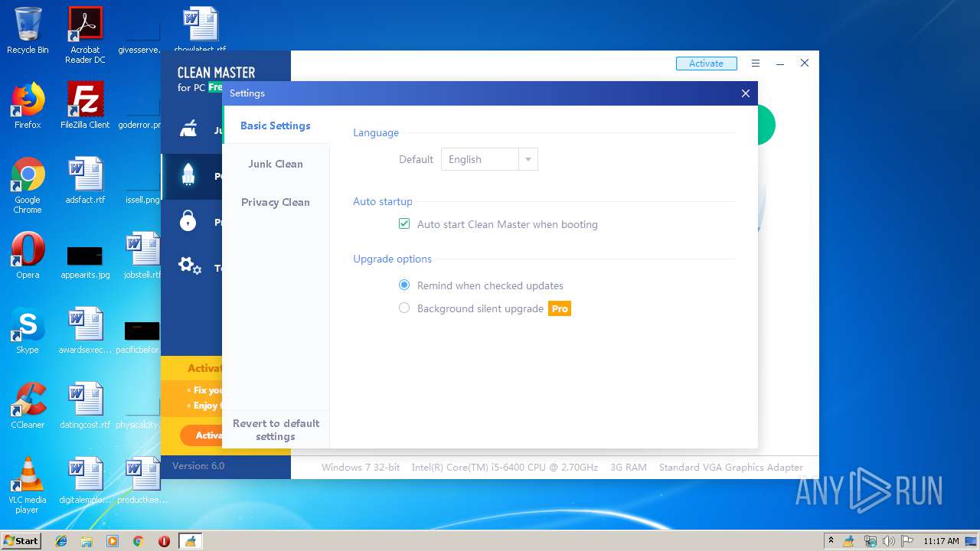Launch Google Chrome desktop shortcut
Screen dimensions: 980x551
point(28,186)
